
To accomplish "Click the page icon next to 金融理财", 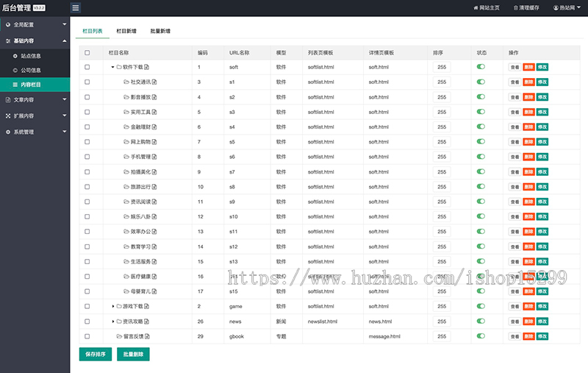I will [154, 127].
